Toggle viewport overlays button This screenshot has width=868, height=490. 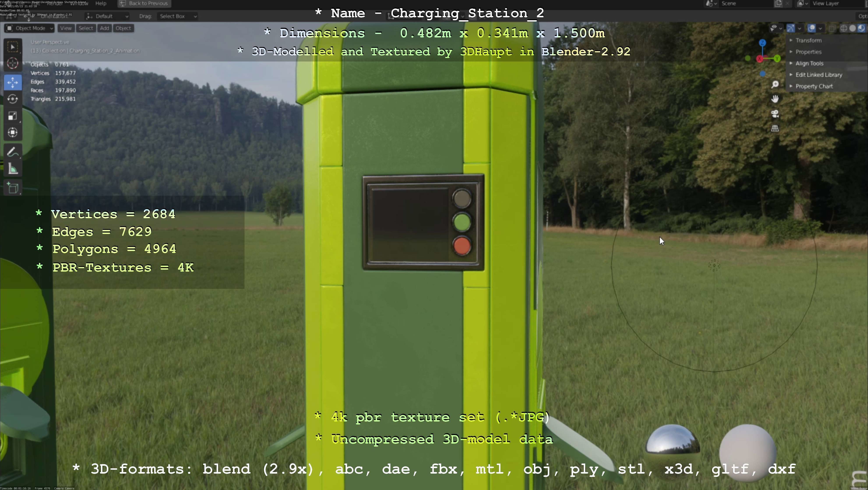(x=811, y=28)
